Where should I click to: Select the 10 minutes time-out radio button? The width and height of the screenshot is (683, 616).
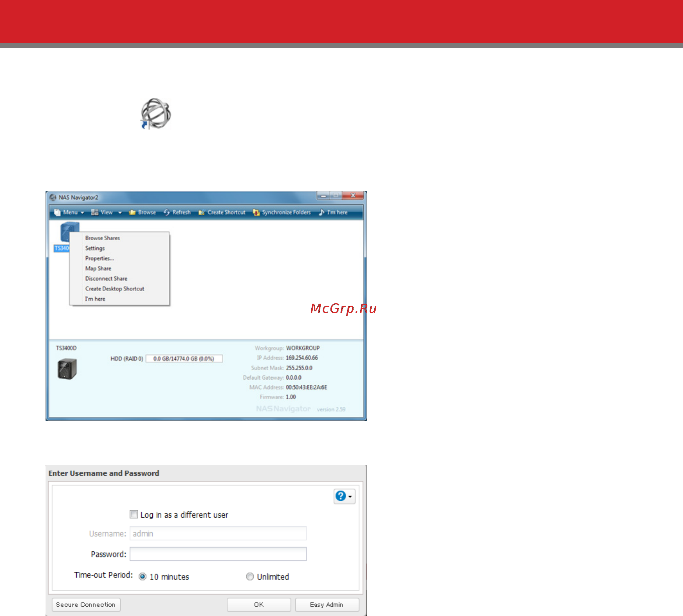(143, 577)
